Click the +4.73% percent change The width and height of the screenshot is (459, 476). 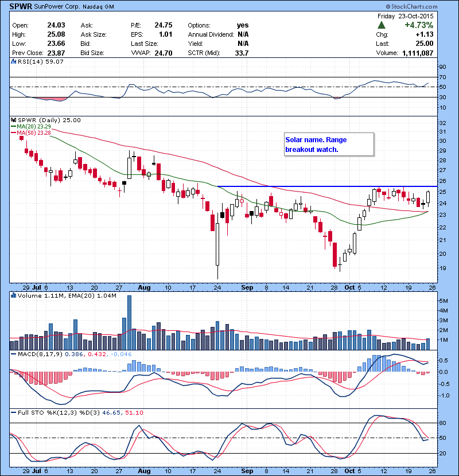pyautogui.click(x=419, y=25)
